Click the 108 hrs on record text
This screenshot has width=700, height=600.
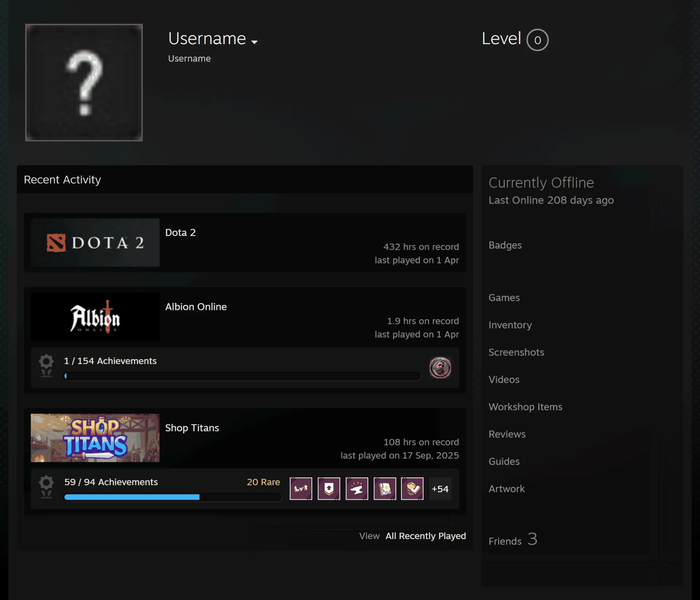421,442
